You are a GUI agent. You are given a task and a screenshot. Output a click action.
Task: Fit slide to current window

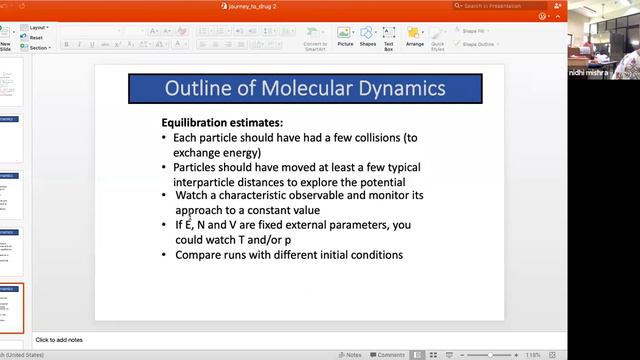coord(552,355)
